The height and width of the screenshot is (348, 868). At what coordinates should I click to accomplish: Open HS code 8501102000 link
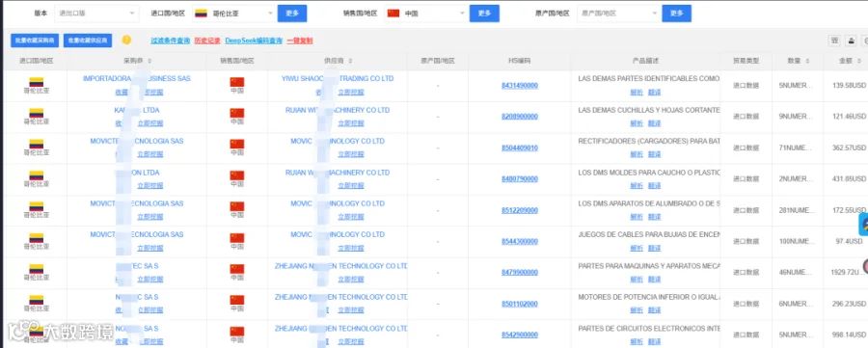coord(520,304)
